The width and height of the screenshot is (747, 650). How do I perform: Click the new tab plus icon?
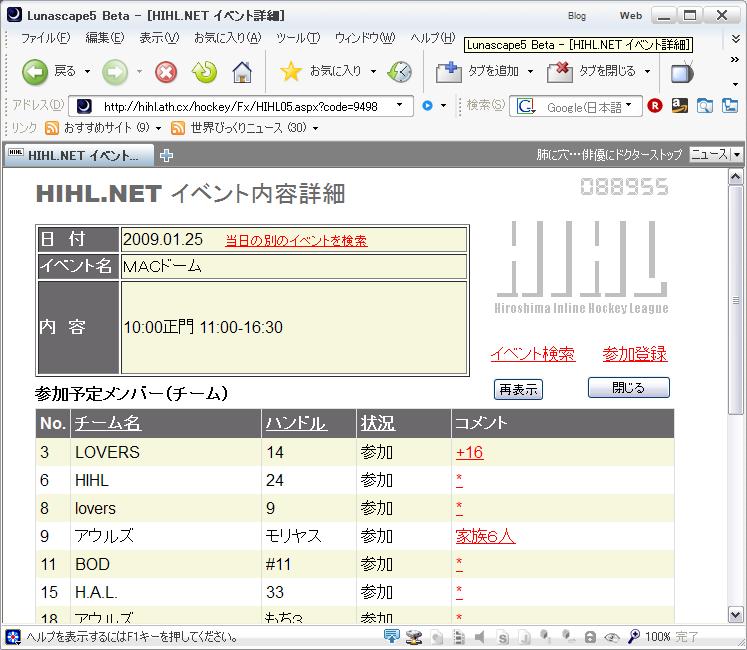167,155
